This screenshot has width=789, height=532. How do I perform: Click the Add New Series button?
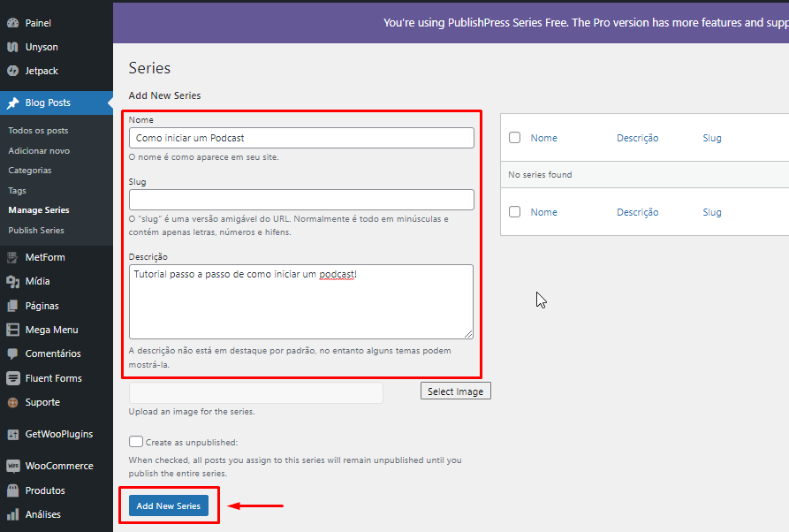click(168, 505)
